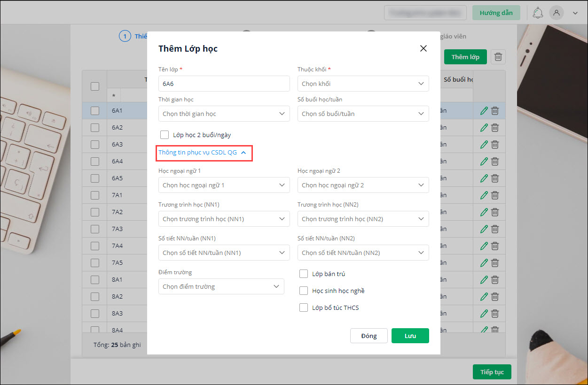This screenshot has width=588, height=385.
Task: Click the edit pencil in the eighth row
Action: 484,229
